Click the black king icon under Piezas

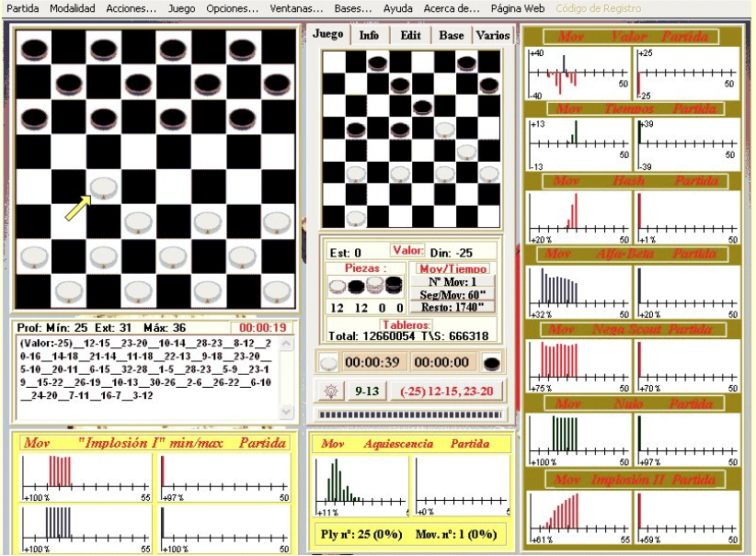395,287
